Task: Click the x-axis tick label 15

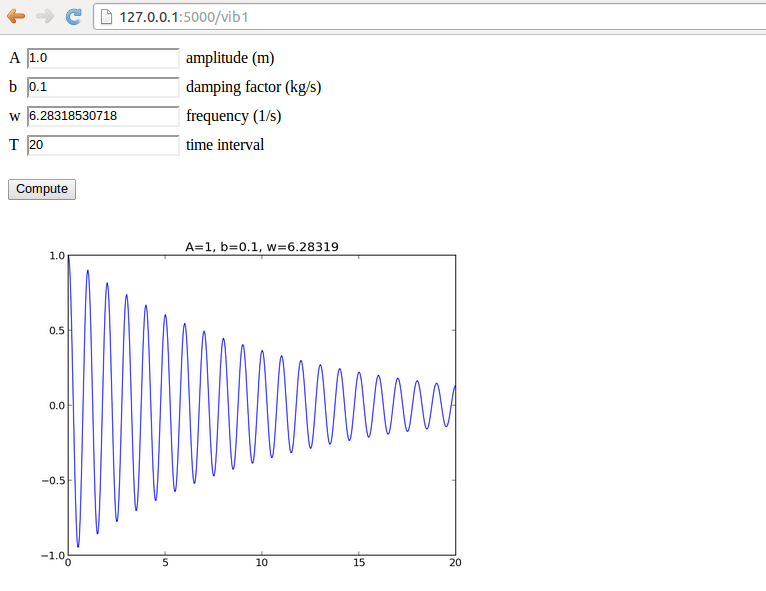Action: tap(359, 563)
